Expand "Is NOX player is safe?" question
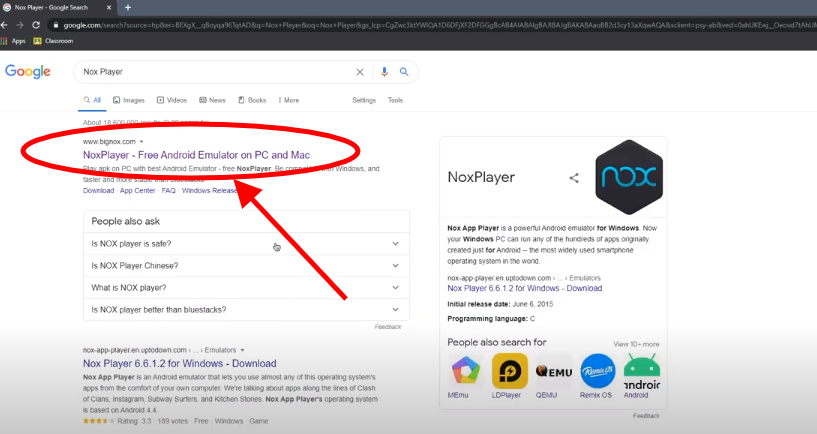The image size is (817, 434). (246, 244)
